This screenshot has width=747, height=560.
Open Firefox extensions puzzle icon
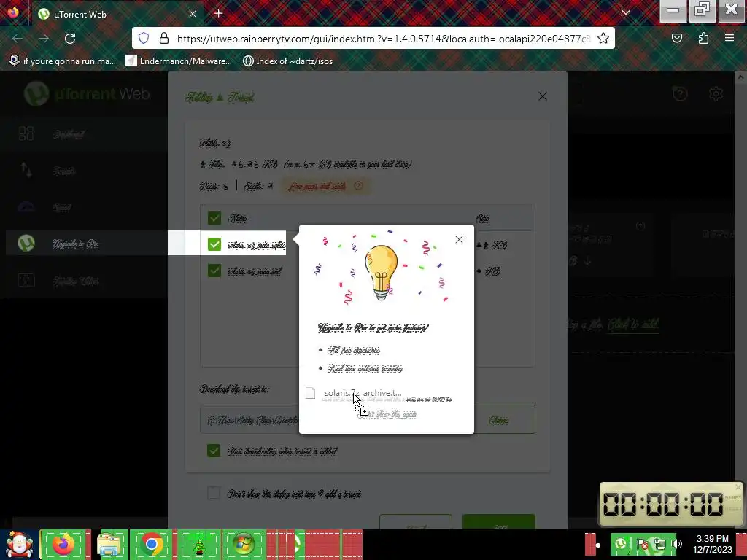point(703,38)
